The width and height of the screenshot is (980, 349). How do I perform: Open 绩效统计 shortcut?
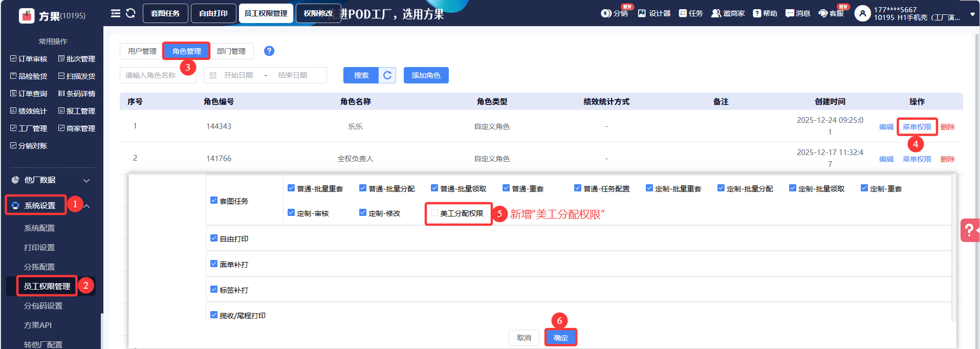pos(29,111)
